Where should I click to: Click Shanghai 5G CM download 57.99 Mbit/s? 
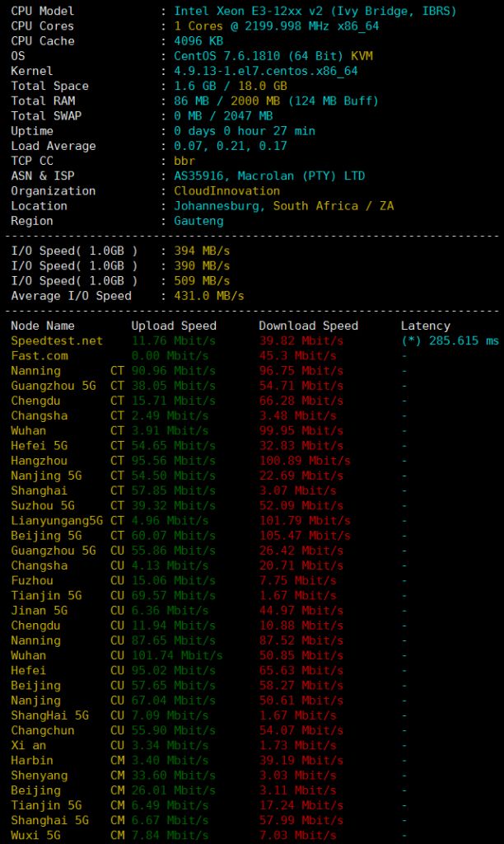pos(301,822)
